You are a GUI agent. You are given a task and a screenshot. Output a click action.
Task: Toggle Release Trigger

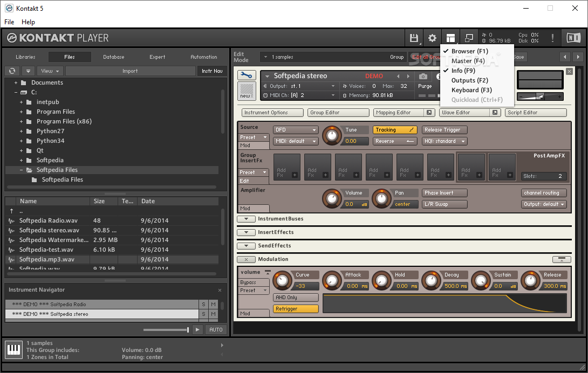coord(445,130)
